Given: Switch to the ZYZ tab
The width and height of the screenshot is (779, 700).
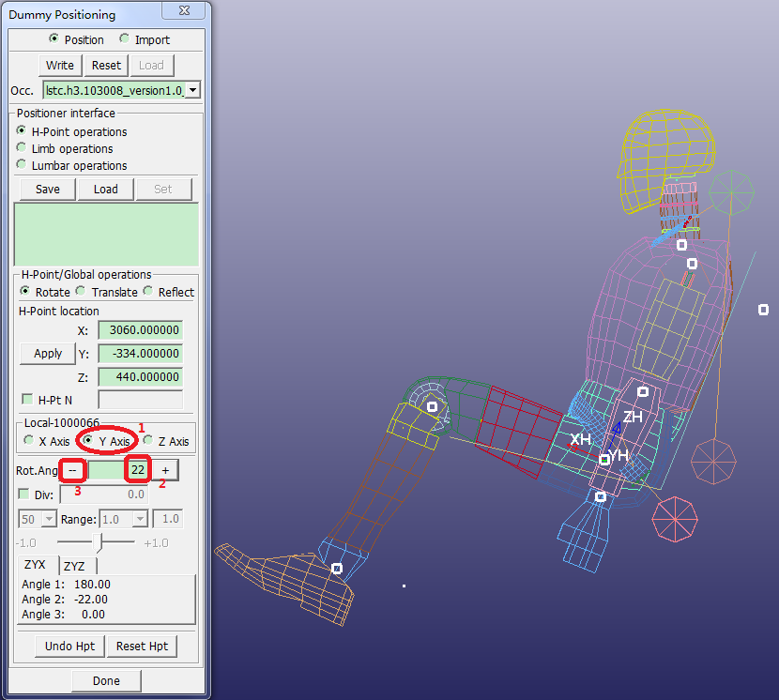Looking at the screenshot, I should pyautogui.click(x=74, y=566).
